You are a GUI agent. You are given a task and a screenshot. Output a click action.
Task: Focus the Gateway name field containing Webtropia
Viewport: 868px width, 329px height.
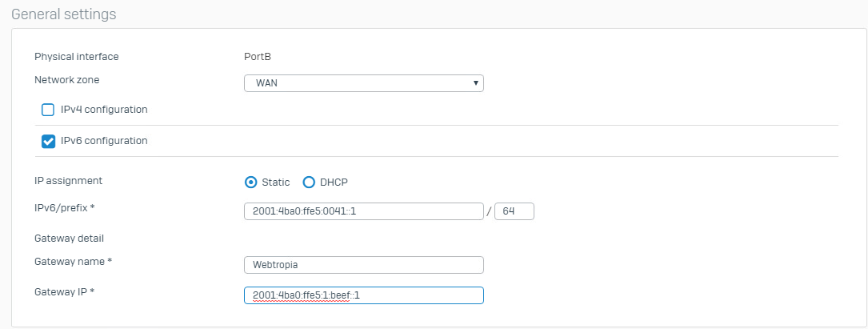pyautogui.click(x=363, y=265)
